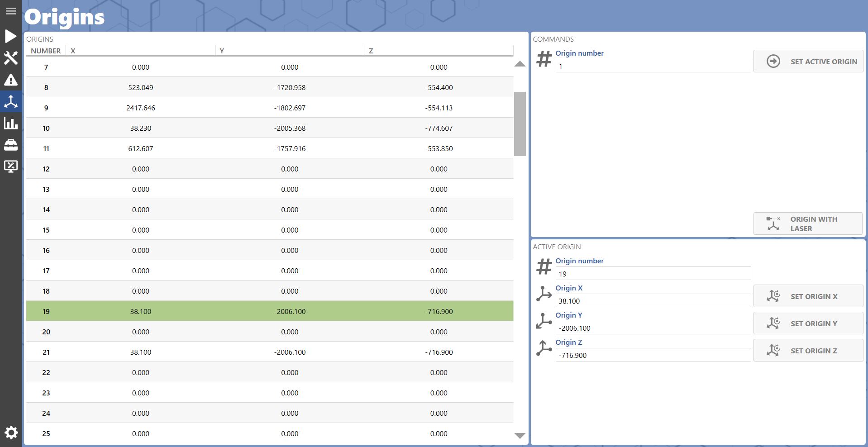The width and height of the screenshot is (868, 447).
Task: Click Y value -1720.958 in row 8
Action: [x=290, y=87]
